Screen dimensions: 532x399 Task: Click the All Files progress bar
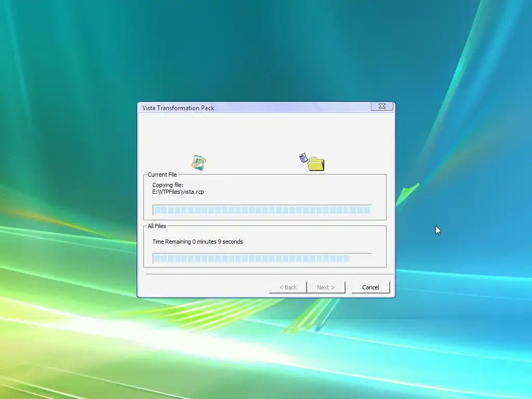[x=262, y=259]
